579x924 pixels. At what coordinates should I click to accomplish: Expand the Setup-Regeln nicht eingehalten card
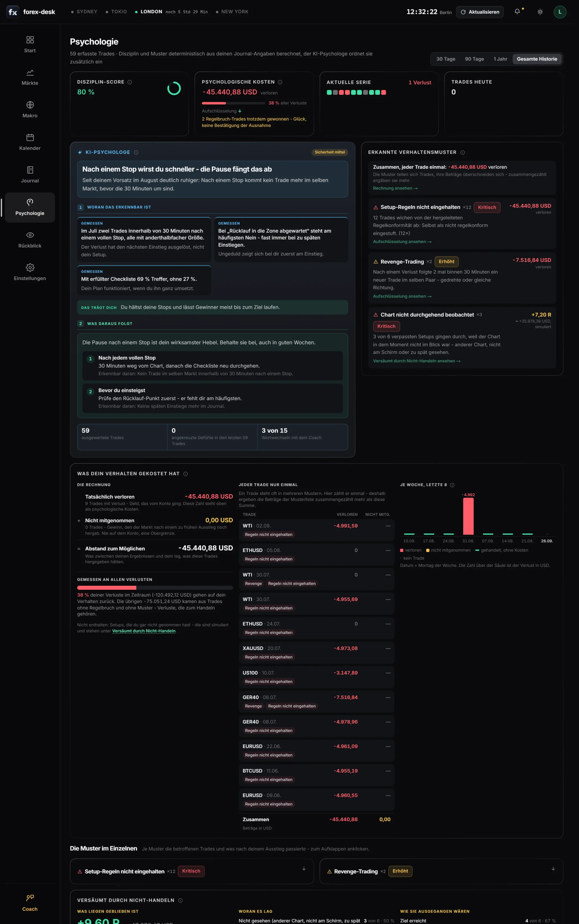pos(192,871)
